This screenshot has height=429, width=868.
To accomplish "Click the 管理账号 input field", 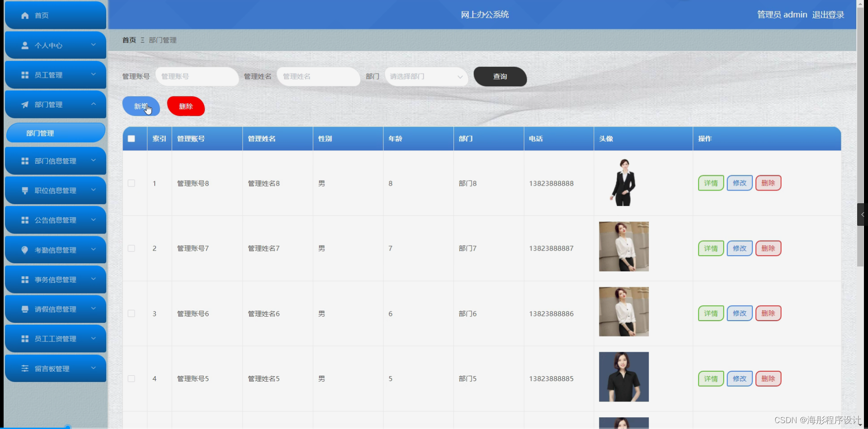I will (x=197, y=76).
